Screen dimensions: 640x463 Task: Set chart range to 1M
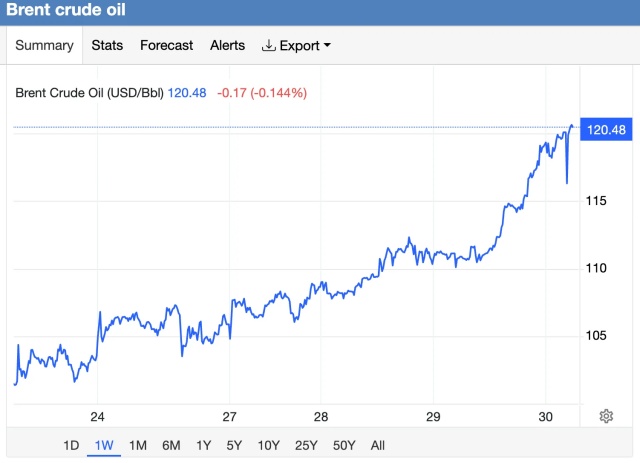point(138,445)
